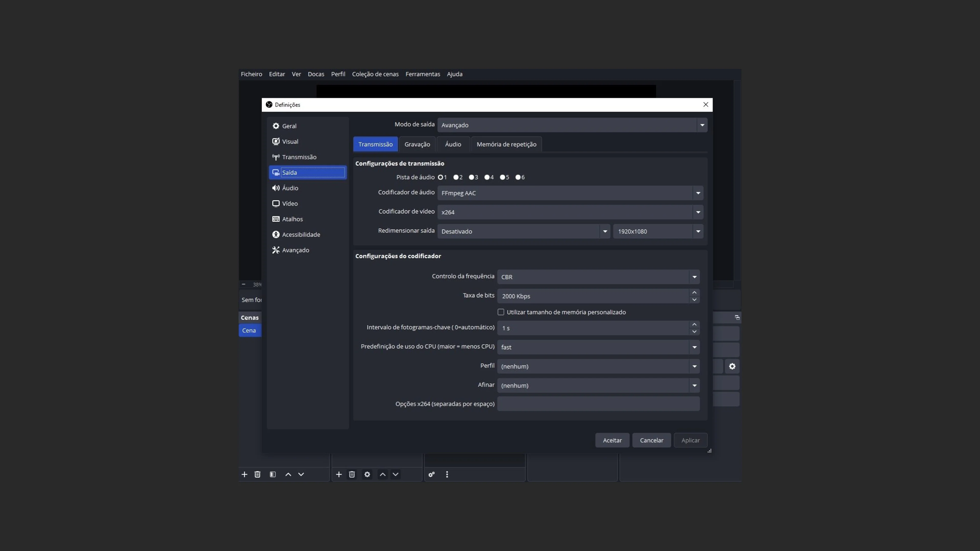
Task: Move scene down with arrow icon
Action: [x=301, y=474]
